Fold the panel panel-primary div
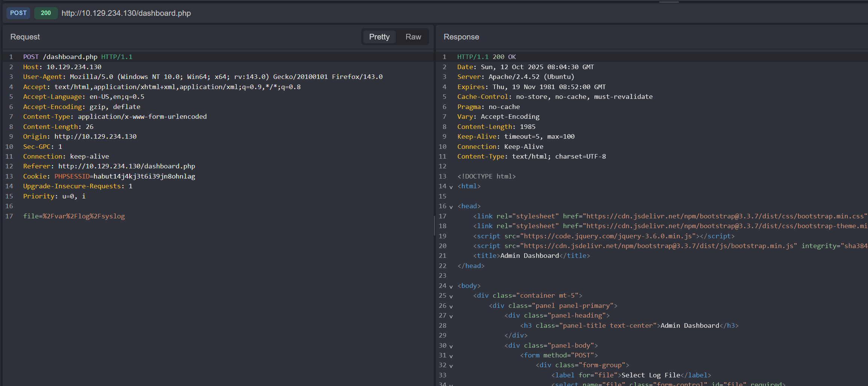The width and height of the screenshot is (868, 386). (x=451, y=306)
